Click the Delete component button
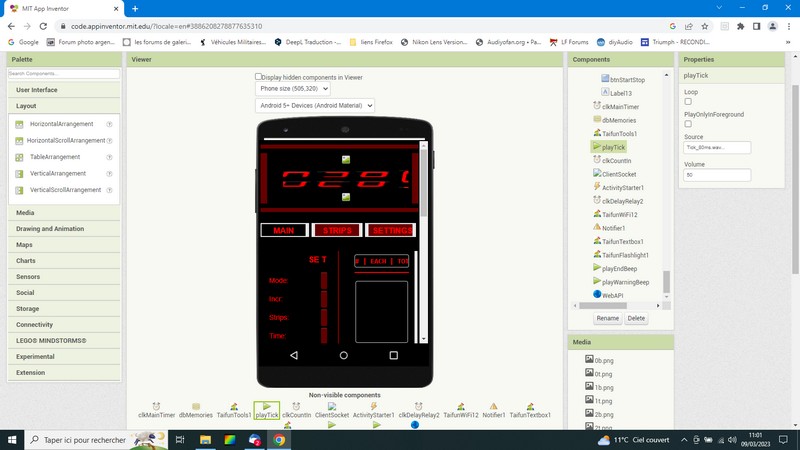 [636, 318]
